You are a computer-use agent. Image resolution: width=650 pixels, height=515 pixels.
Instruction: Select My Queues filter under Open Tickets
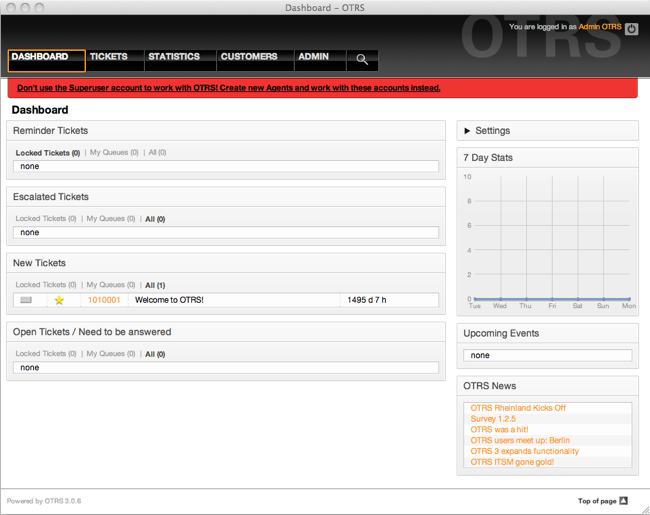[x=111, y=354]
